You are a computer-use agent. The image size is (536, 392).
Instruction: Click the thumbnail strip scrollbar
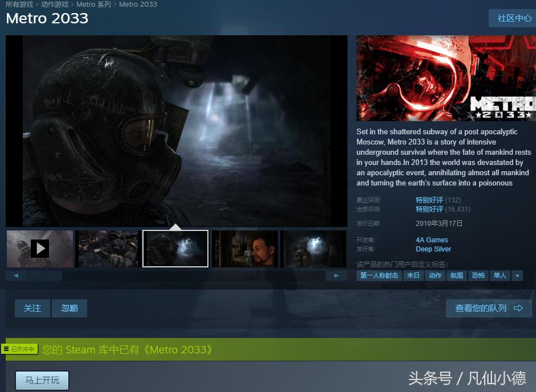point(44,275)
